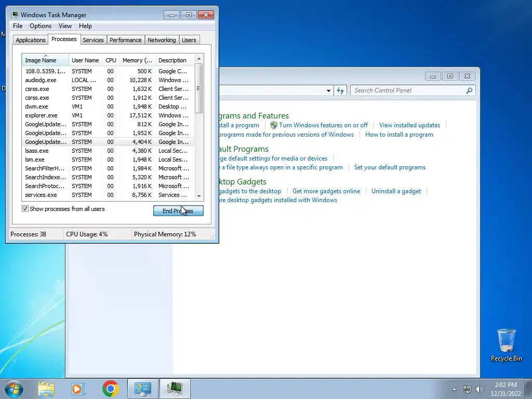Viewport: 532px width, 399px height.
Task: Click the network tray icon
Action: click(467, 389)
